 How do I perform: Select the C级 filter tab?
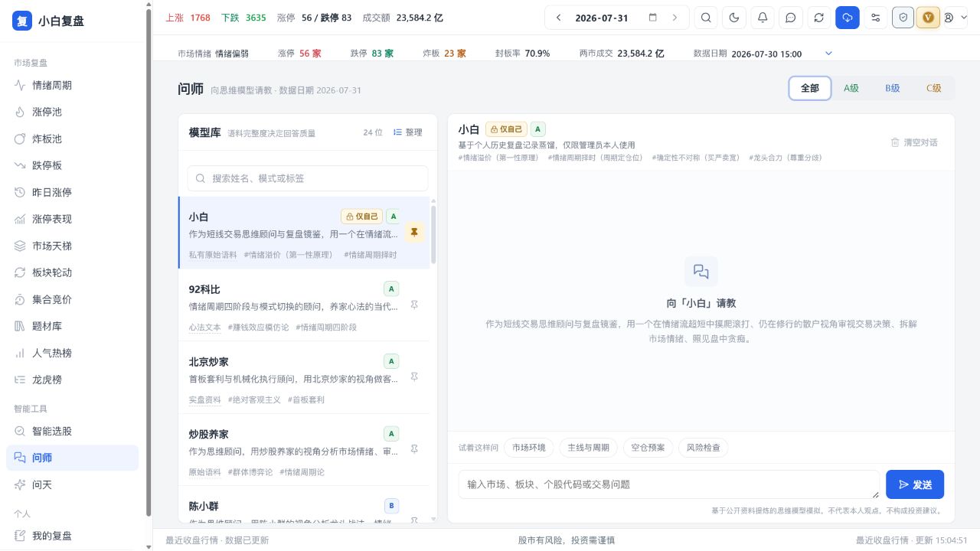[934, 88]
